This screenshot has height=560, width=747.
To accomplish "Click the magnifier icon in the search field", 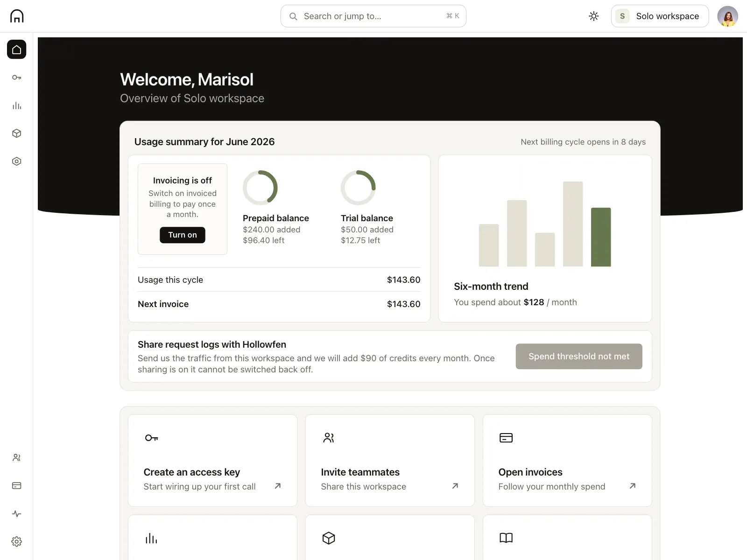I will (293, 16).
